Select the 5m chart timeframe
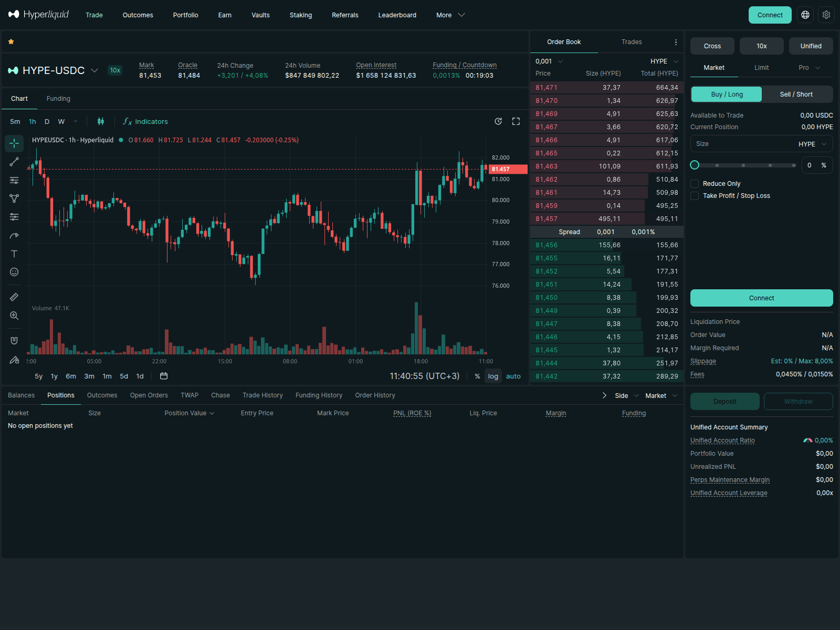The width and height of the screenshot is (840, 630). point(15,121)
